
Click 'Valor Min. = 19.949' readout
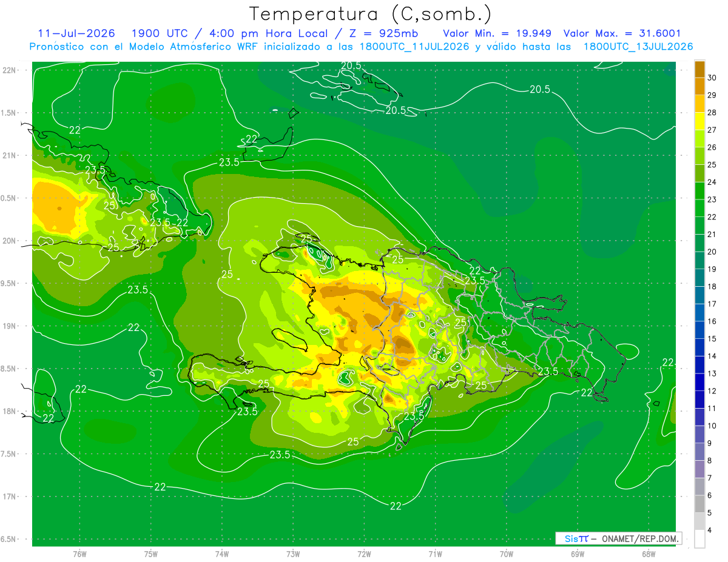497,33
